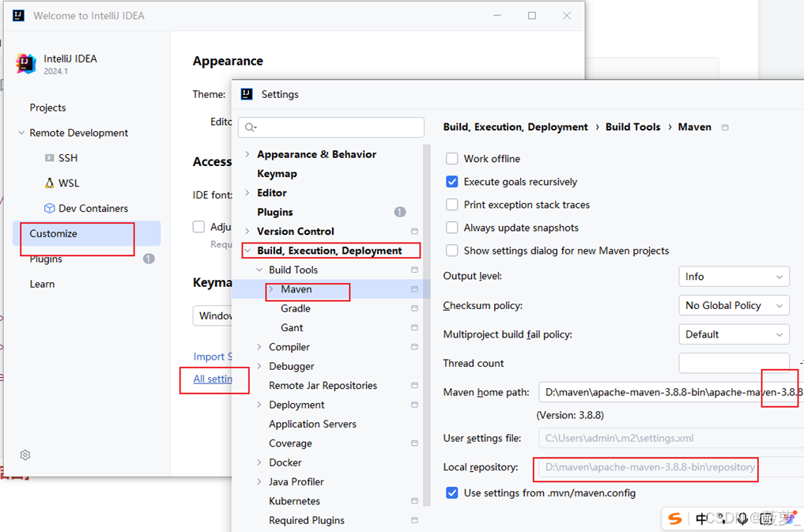Image resolution: width=804 pixels, height=532 pixels.
Task: Open Keymap settings page
Action: pos(277,174)
